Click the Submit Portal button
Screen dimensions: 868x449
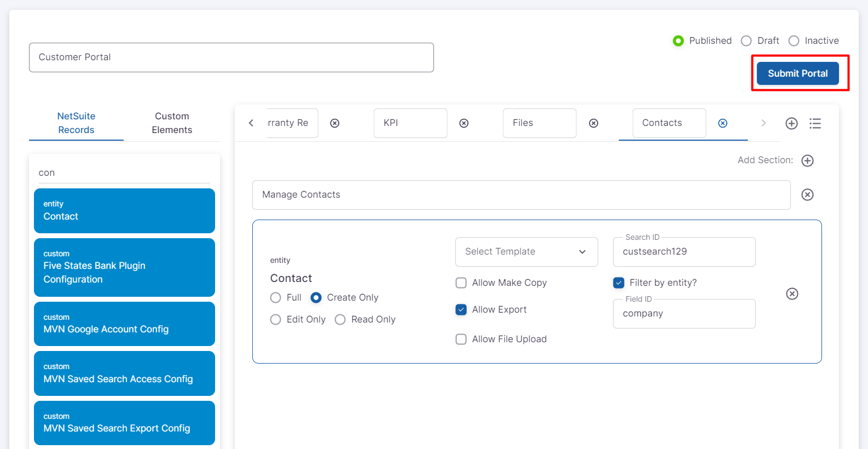[x=797, y=73]
